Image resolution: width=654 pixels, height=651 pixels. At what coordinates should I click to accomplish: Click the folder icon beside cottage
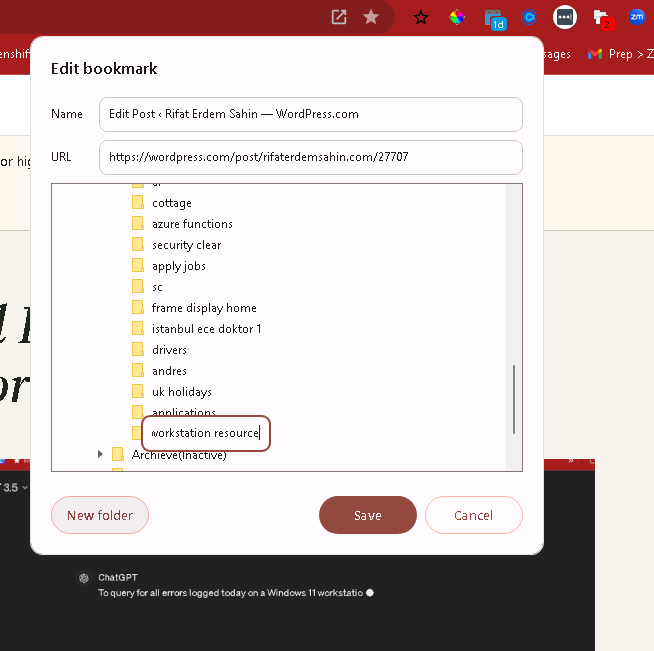point(138,202)
